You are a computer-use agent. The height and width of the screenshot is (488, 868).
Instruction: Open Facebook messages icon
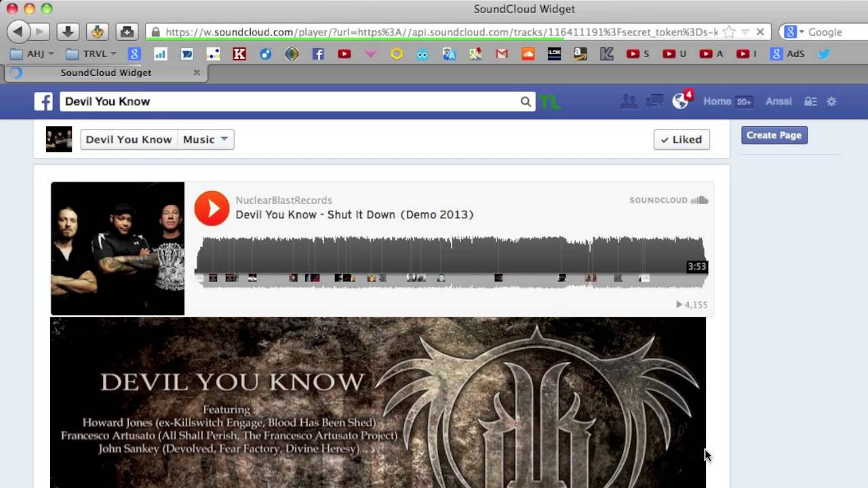tap(654, 102)
